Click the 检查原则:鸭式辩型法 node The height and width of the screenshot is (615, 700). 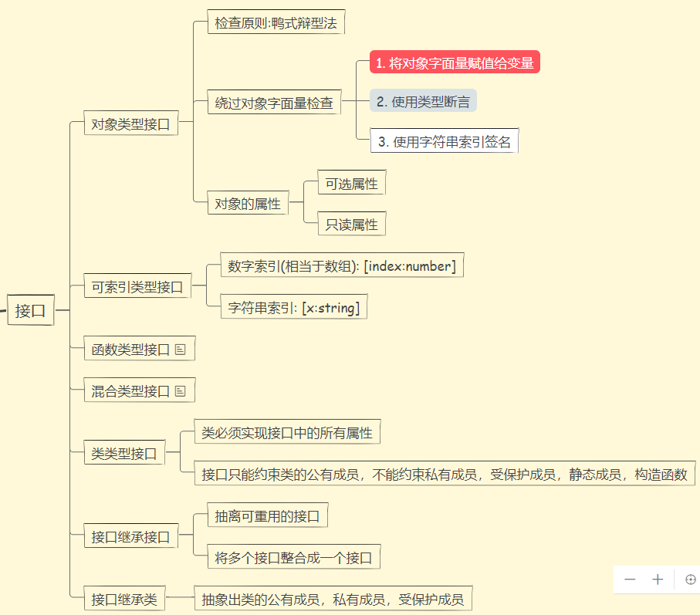(276, 22)
